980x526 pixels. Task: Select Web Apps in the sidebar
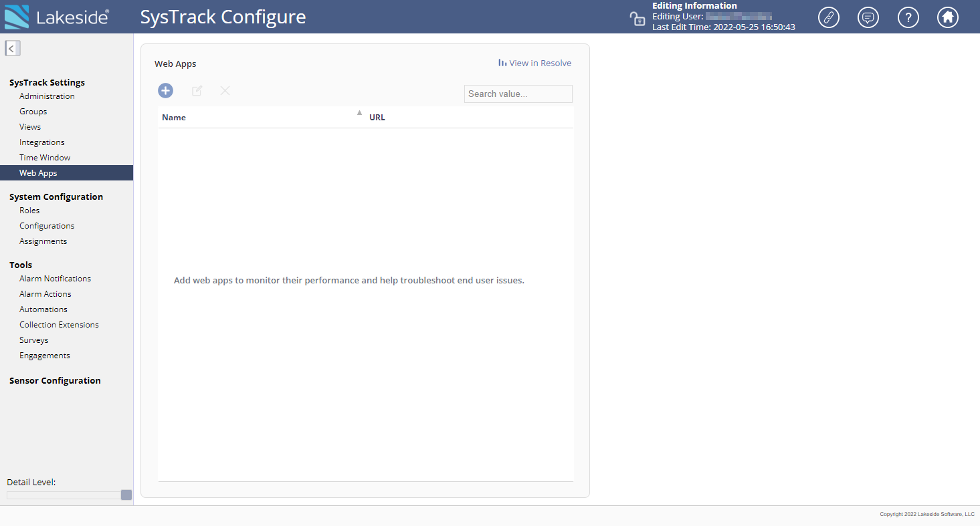coord(66,173)
